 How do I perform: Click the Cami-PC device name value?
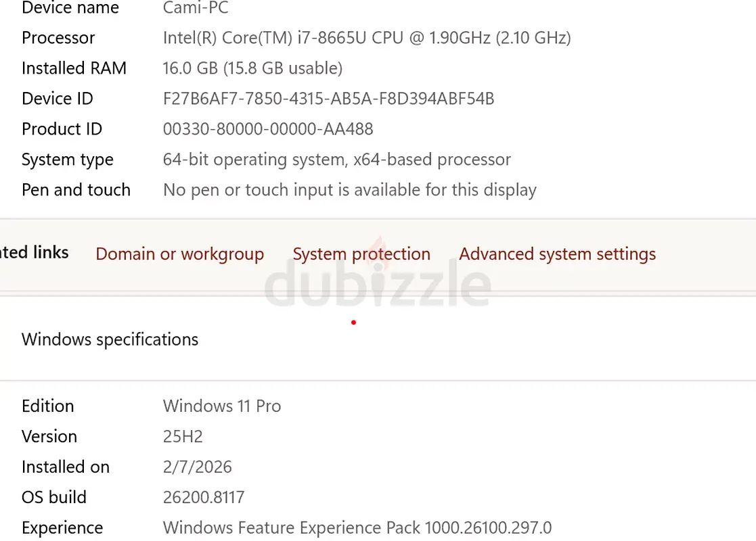(196, 8)
